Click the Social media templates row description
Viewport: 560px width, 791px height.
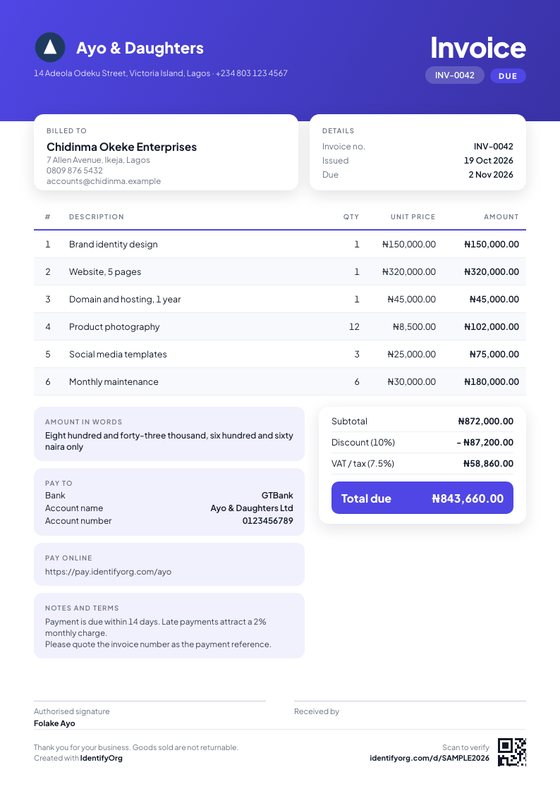(118, 354)
